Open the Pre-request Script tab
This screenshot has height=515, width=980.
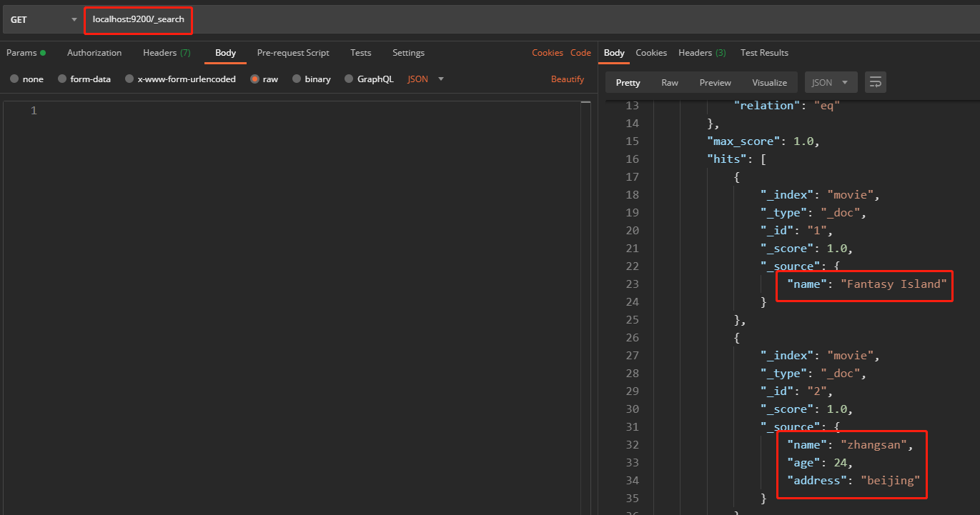(x=293, y=53)
